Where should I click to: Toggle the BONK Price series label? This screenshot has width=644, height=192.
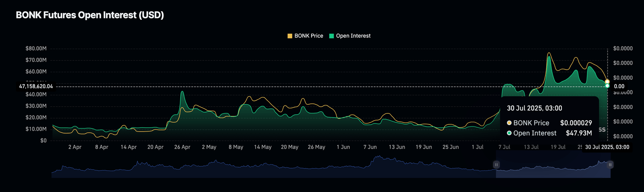pos(309,36)
